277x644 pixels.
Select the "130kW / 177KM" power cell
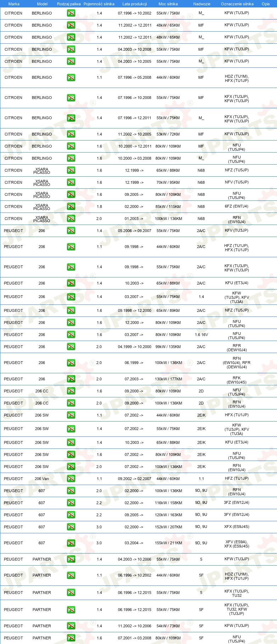coord(168,379)
